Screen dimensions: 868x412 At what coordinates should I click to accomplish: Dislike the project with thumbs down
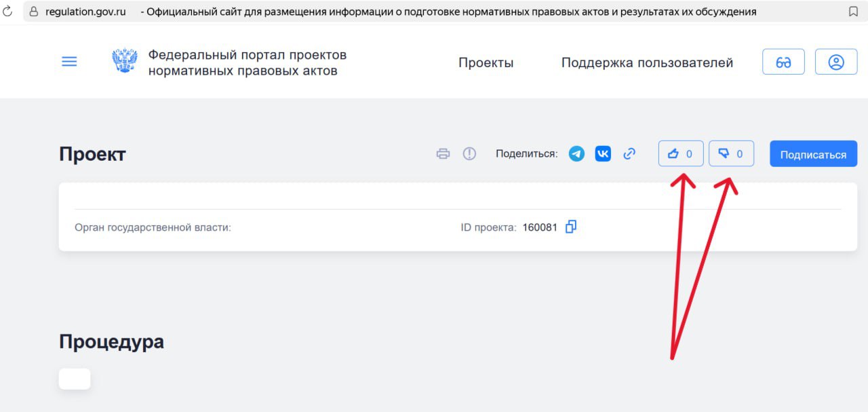pos(731,154)
